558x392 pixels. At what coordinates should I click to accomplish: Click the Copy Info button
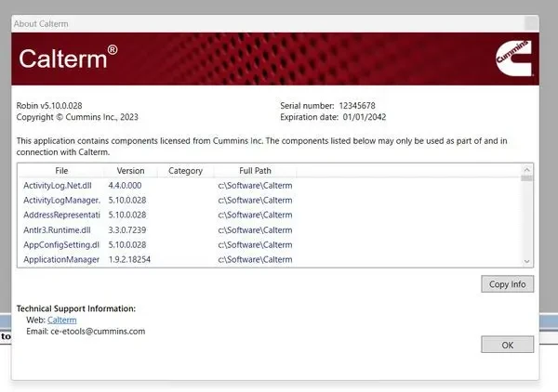coord(507,284)
